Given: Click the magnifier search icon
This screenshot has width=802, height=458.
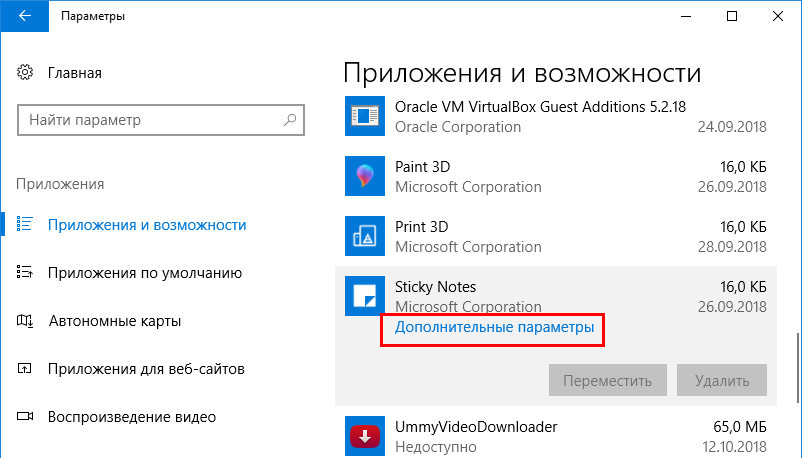Looking at the screenshot, I should (290, 120).
